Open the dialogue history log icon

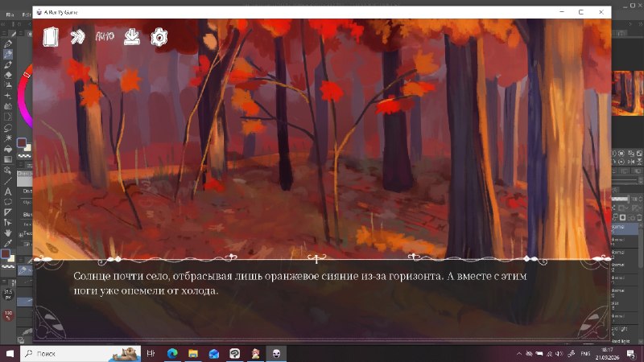tap(51, 37)
